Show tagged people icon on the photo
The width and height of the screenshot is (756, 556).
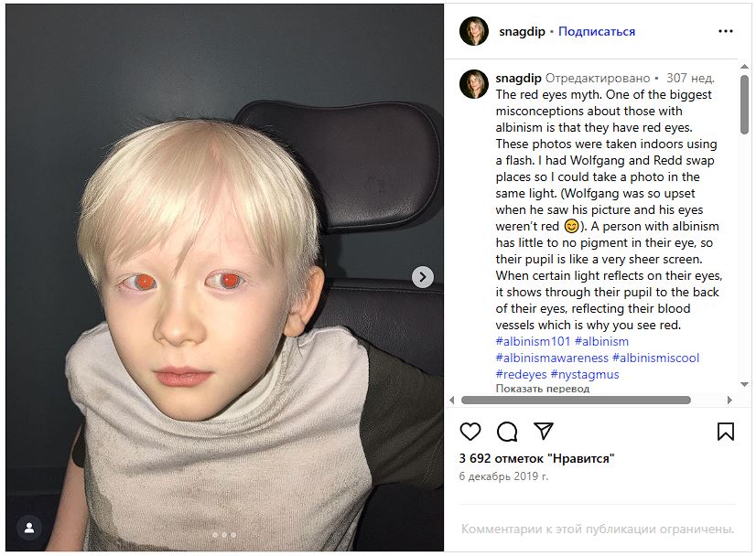point(30,528)
